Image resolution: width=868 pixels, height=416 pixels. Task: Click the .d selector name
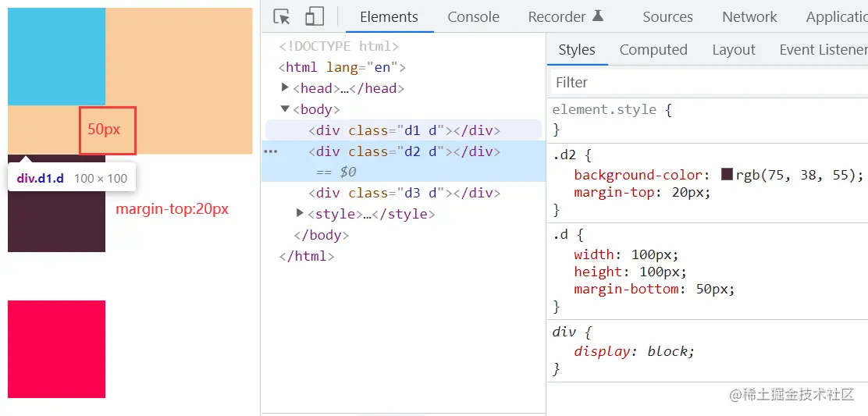(560, 235)
